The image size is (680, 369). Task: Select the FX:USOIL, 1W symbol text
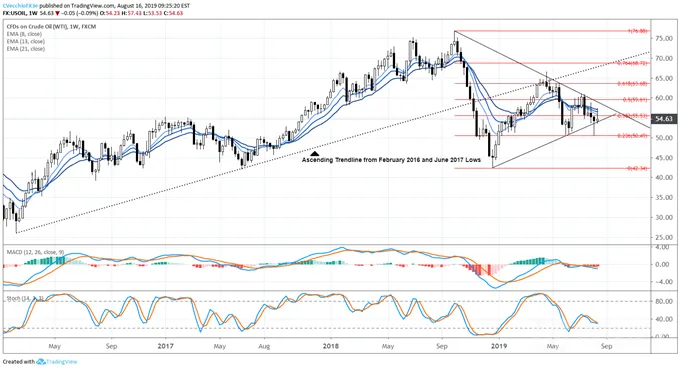coord(20,13)
